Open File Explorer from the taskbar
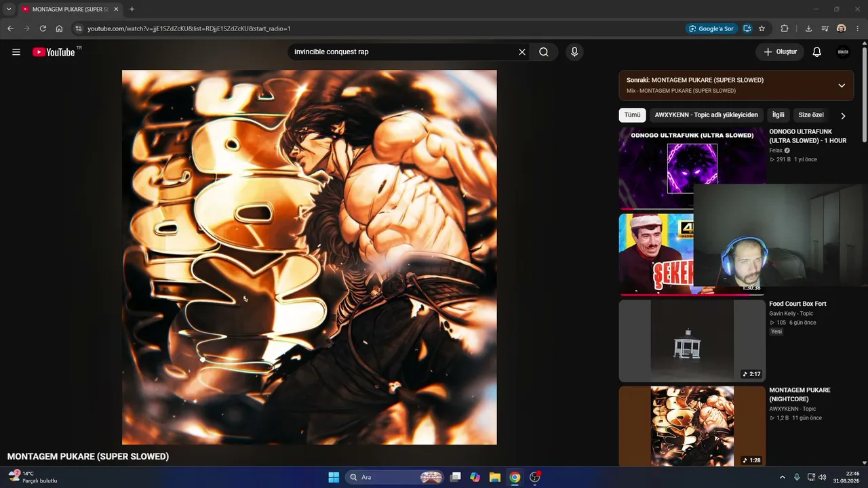 pyautogui.click(x=495, y=477)
